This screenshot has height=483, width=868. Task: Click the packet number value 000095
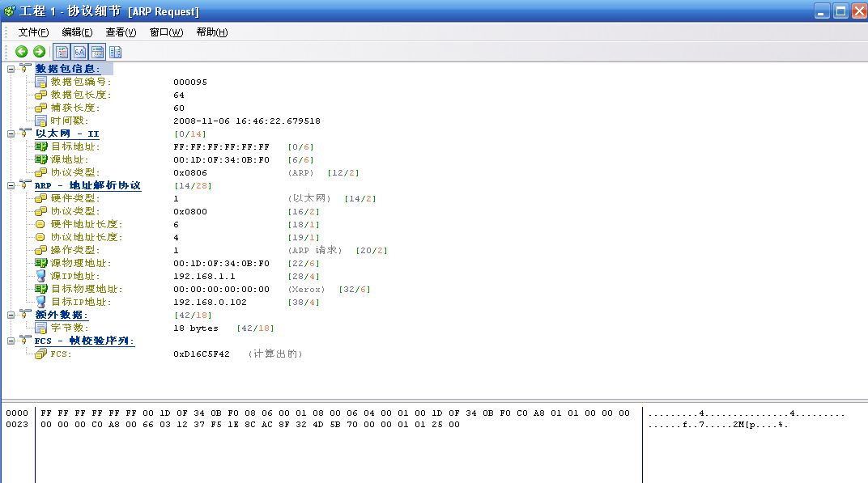pyautogui.click(x=190, y=82)
